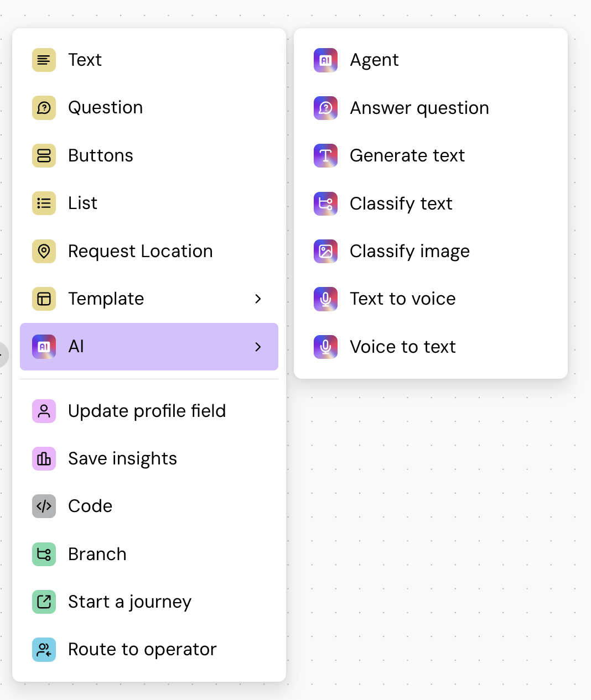The width and height of the screenshot is (591, 700).
Task: Click the Text block icon
Action: pyautogui.click(x=44, y=60)
